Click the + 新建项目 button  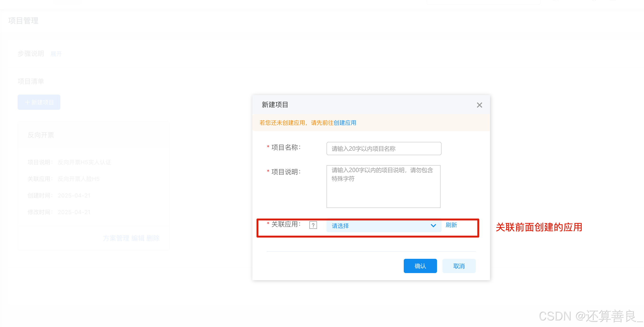click(39, 102)
